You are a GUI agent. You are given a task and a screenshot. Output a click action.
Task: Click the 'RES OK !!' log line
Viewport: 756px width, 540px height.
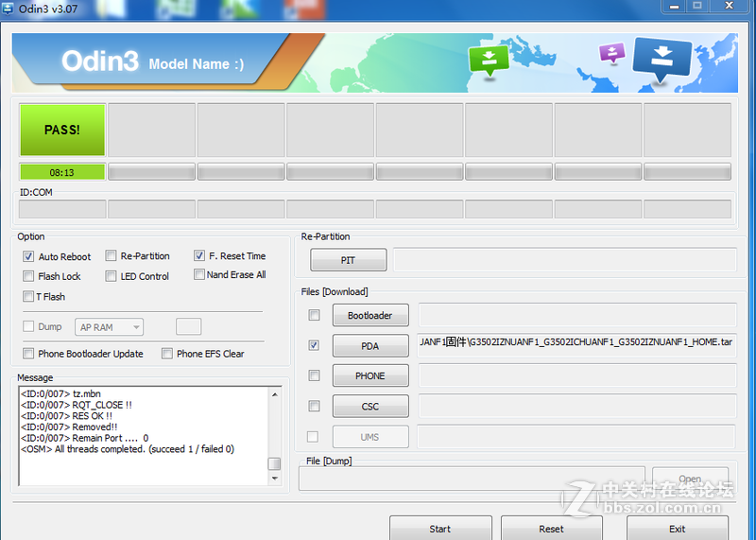66,416
